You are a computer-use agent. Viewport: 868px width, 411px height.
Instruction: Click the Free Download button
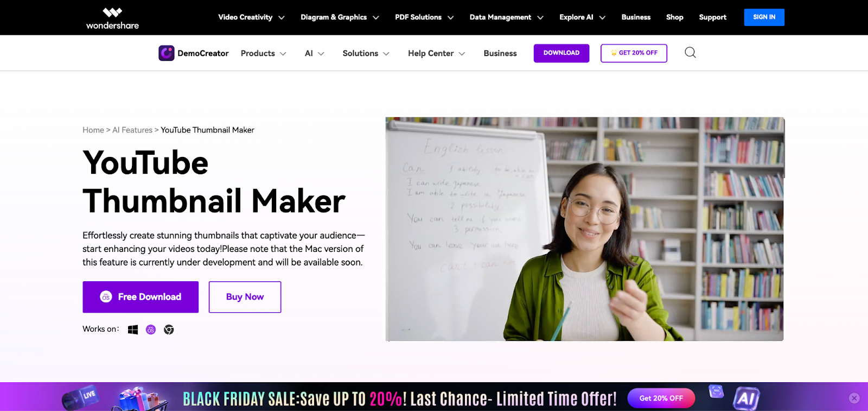(141, 297)
